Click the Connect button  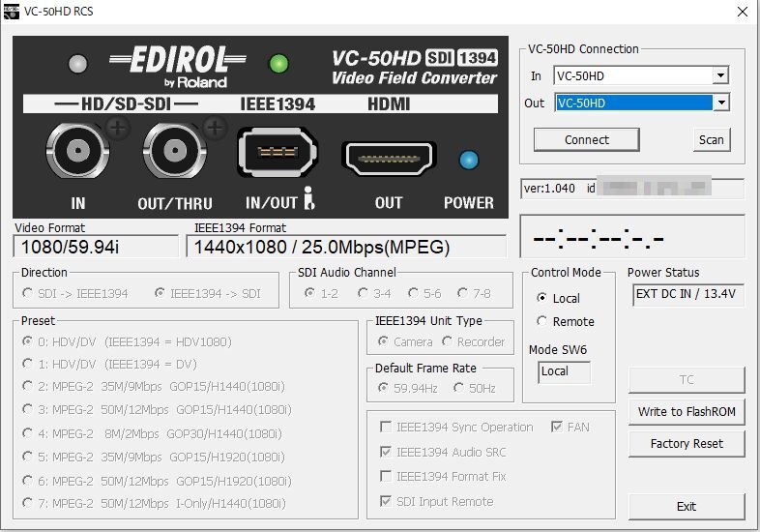[x=587, y=139]
